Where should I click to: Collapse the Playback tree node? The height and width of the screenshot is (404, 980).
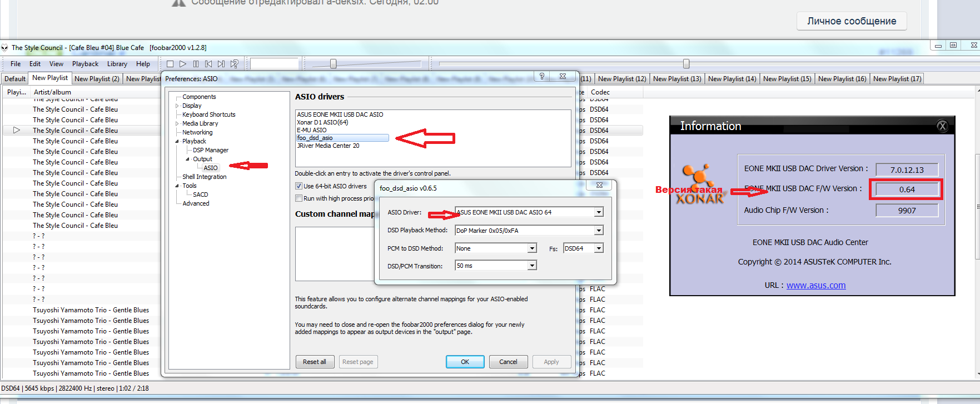(x=177, y=141)
